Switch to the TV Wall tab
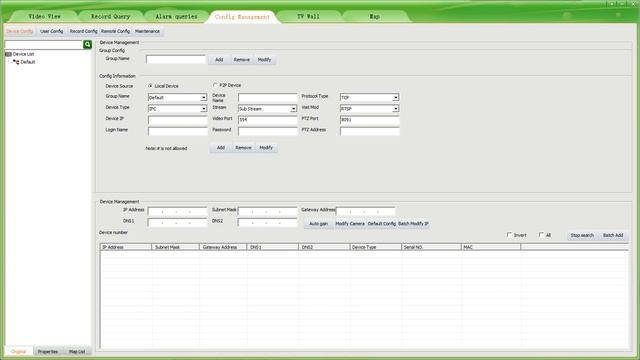This screenshot has width=640, height=360. pos(308,16)
